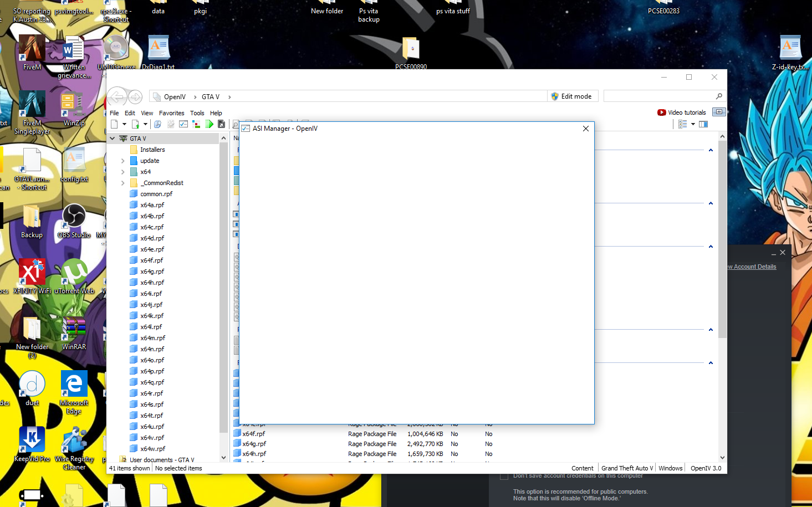The width and height of the screenshot is (812, 507).
Task: Close the ASI Manager dialog
Action: click(586, 129)
